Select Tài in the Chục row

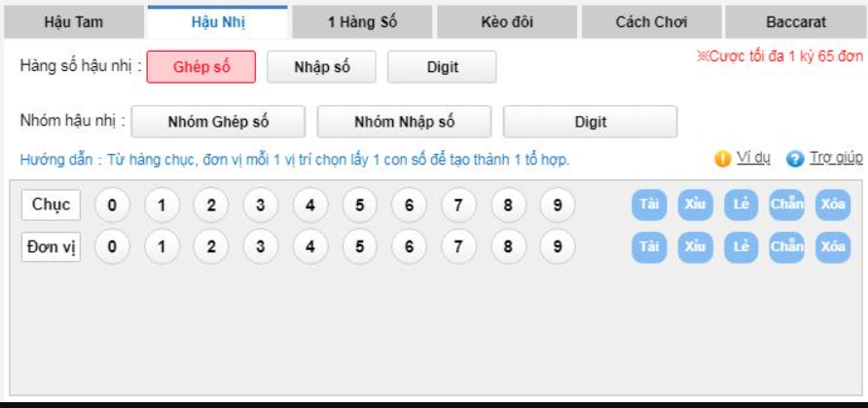click(649, 204)
